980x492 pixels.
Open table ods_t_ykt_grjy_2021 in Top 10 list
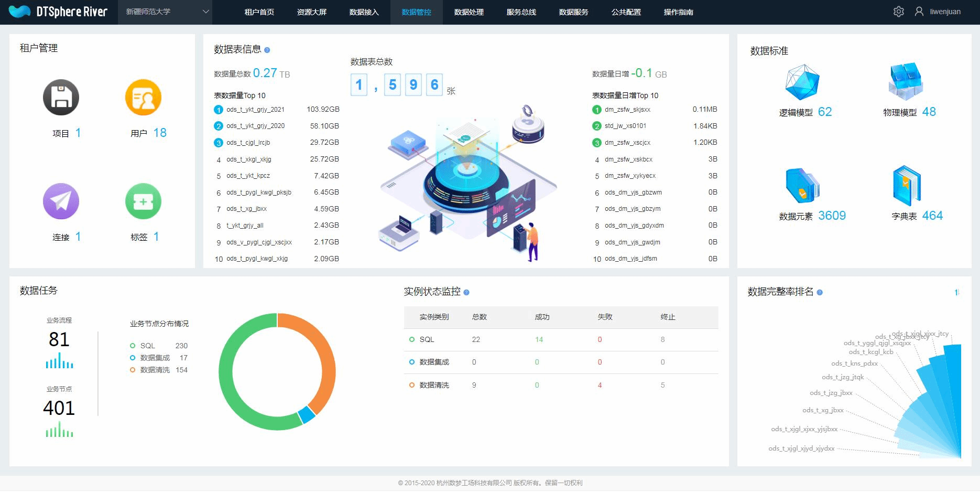255,110
